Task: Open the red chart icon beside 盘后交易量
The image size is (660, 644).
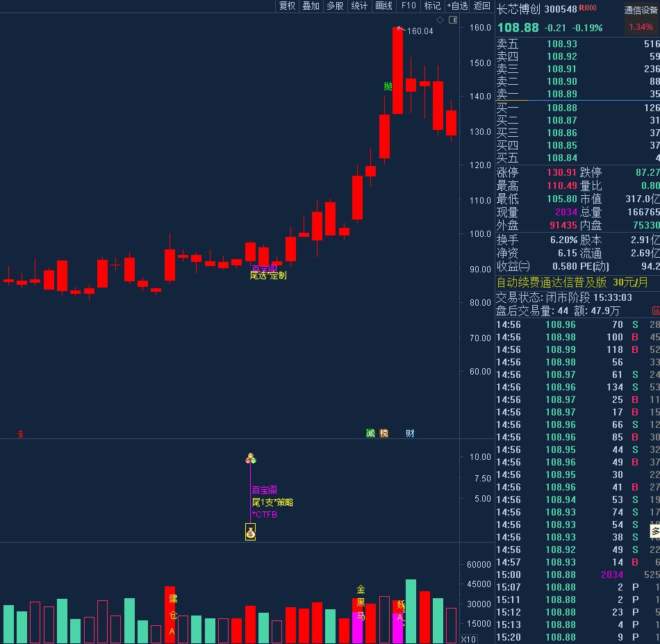Action: [655, 311]
